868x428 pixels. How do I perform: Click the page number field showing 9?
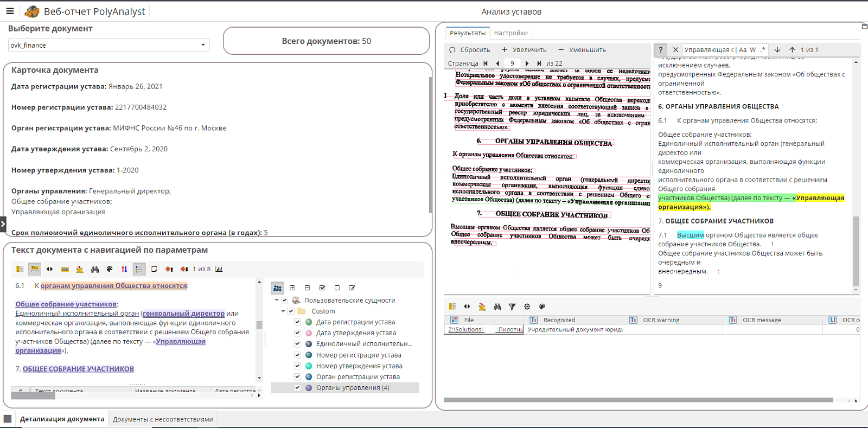pyautogui.click(x=512, y=63)
